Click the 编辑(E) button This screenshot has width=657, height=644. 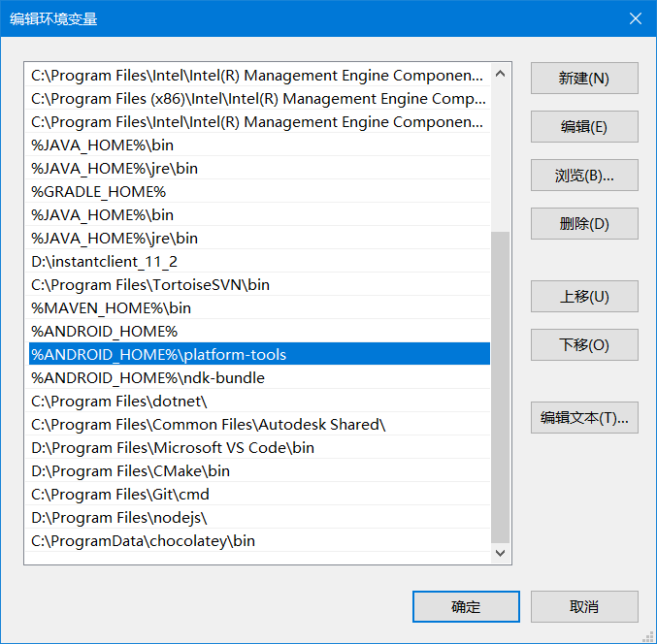(x=584, y=126)
